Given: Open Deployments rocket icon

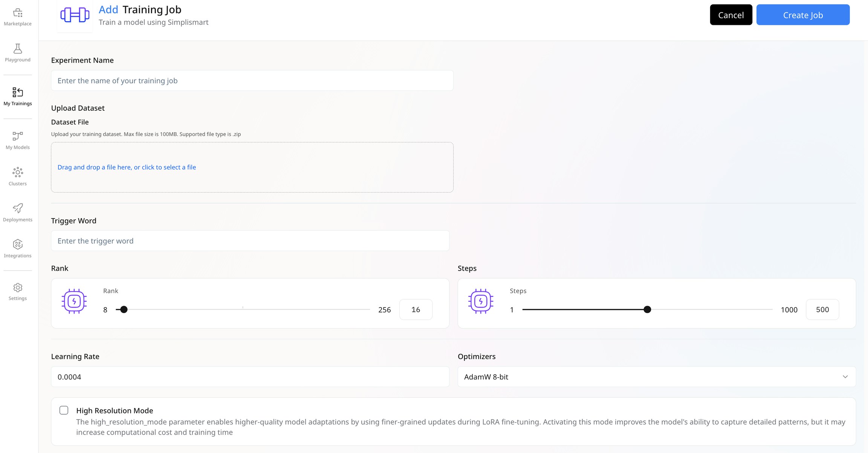Looking at the screenshot, I should click(18, 208).
